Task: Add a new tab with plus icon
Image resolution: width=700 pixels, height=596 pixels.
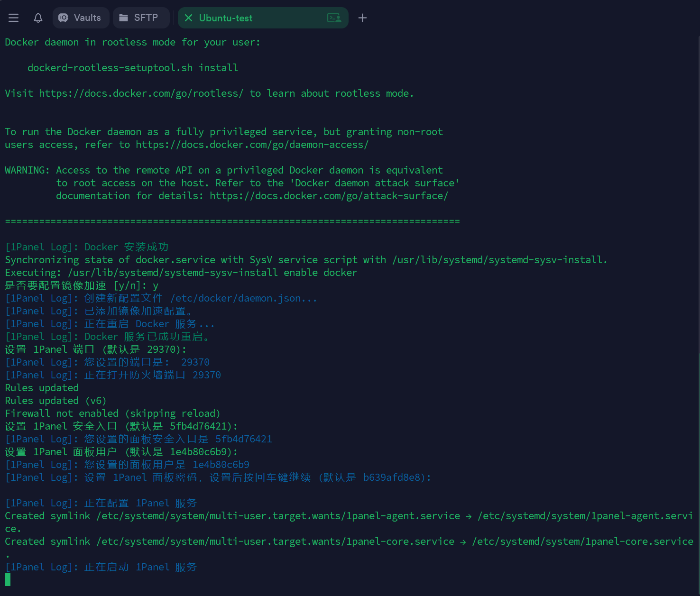Action: point(362,18)
